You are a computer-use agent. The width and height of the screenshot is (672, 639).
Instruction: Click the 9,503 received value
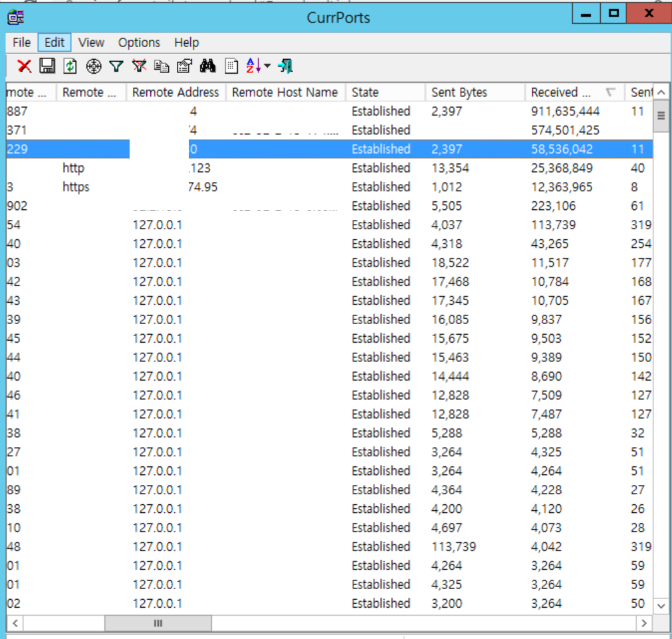coord(546,338)
